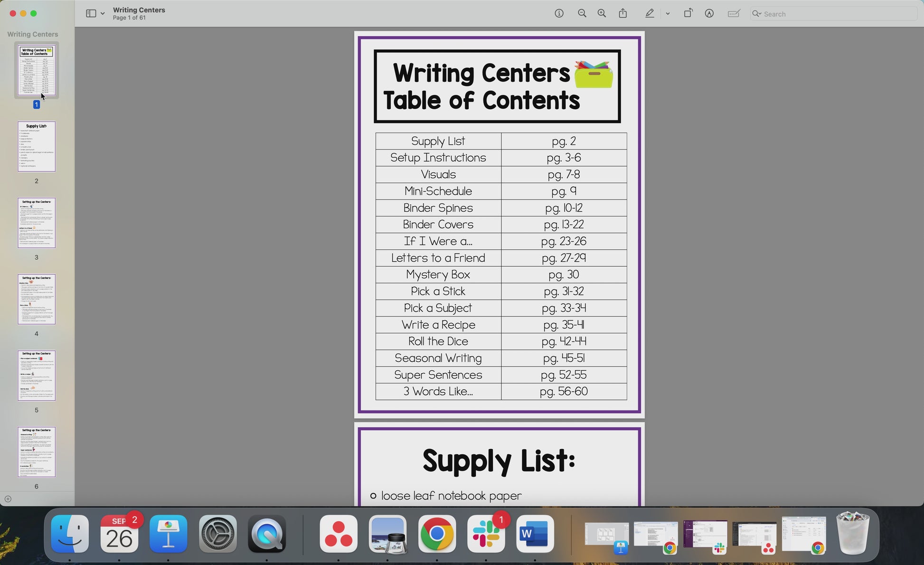Click the Writing Centers sidebar heading
This screenshot has width=924, height=565.
point(33,34)
